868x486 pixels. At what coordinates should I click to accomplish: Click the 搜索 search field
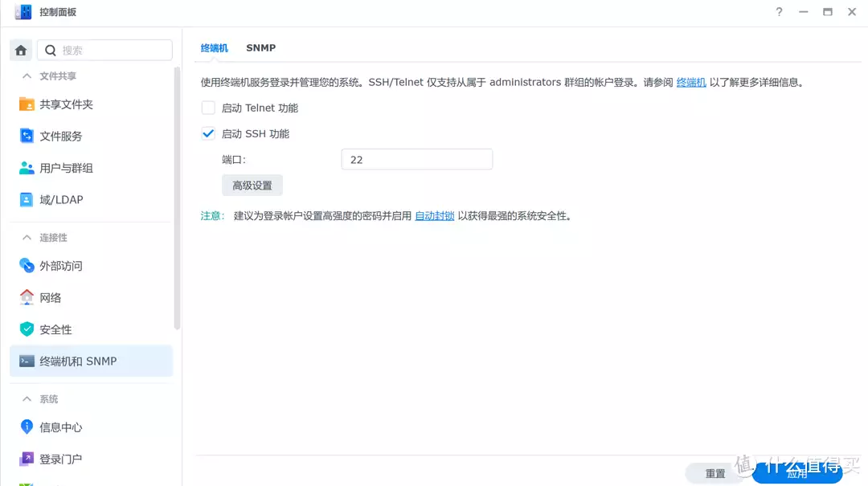tap(104, 51)
